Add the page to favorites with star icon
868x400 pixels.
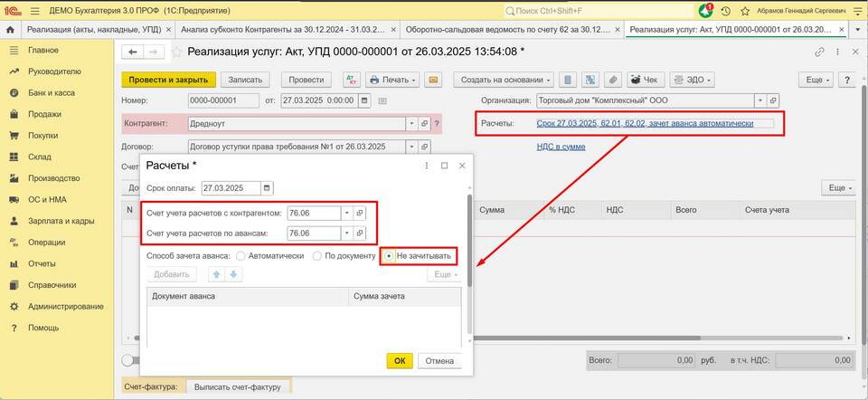pyautogui.click(x=745, y=11)
